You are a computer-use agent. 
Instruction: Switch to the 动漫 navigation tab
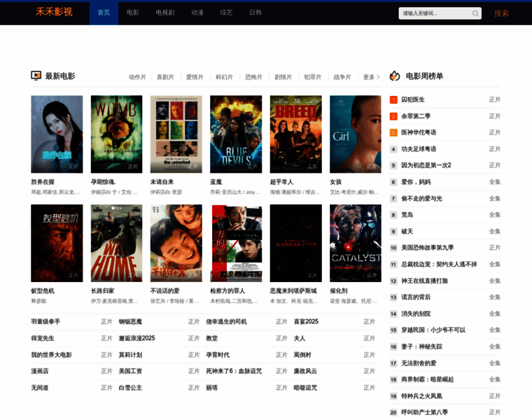pos(197,13)
